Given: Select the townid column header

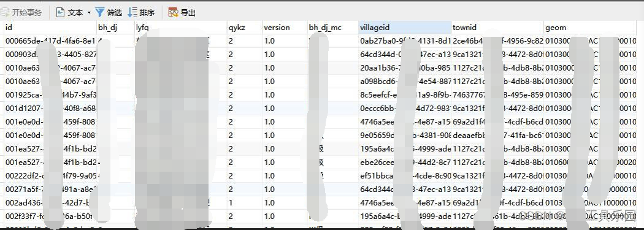Looking at the screenshot, I should click(x=497, y=28).
